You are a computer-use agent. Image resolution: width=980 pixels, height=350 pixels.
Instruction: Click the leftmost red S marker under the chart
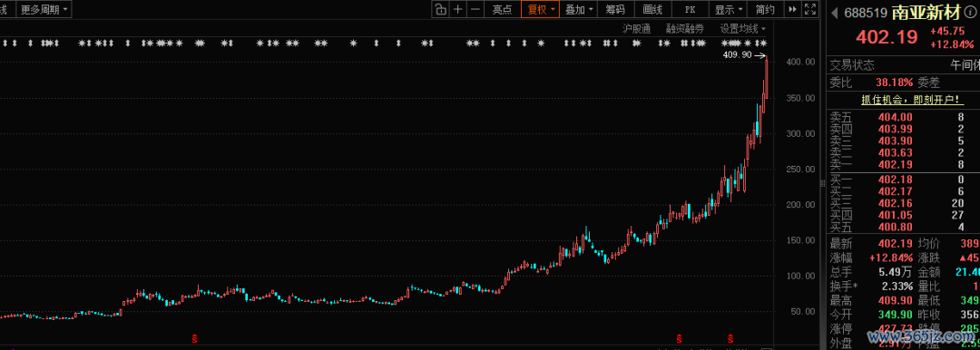click(195, 339)
